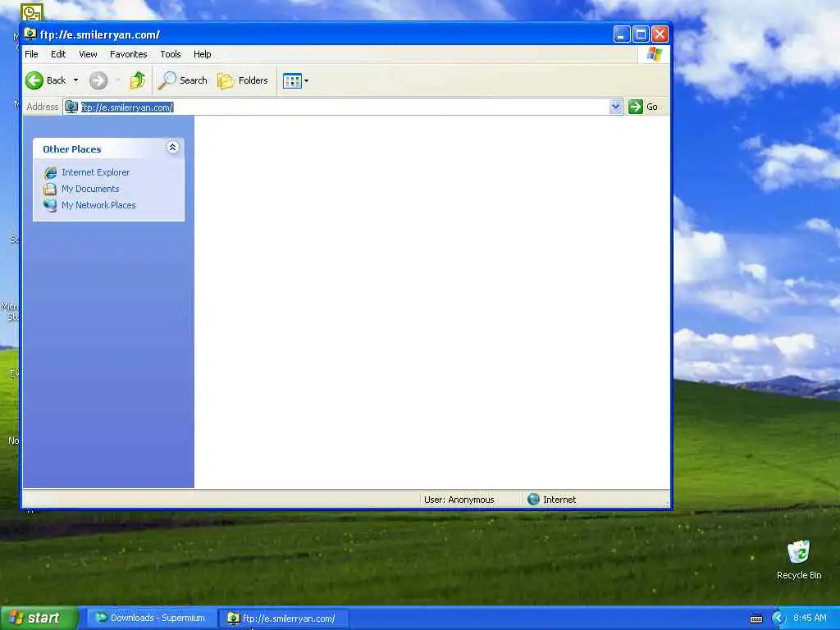The height and width of the screenshot is (630, 840).
Task: Toggle the Folders pane
Action: coord(243,80)
